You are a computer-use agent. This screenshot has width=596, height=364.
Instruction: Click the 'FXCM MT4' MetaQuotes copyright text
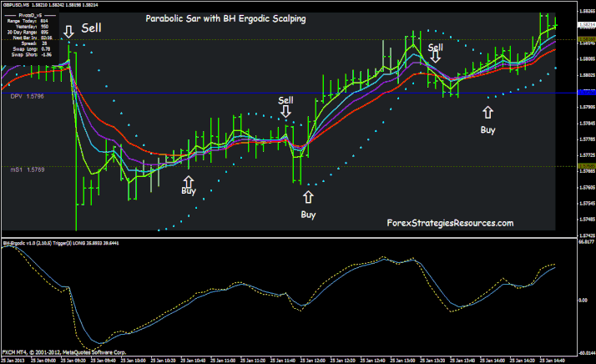click(63, 352)
